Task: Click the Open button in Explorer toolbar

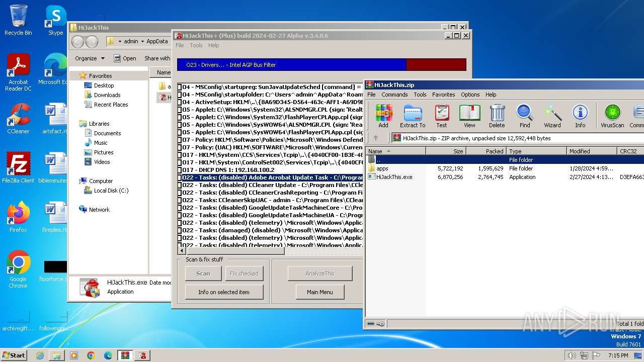Action: click(x=125, y=58)
